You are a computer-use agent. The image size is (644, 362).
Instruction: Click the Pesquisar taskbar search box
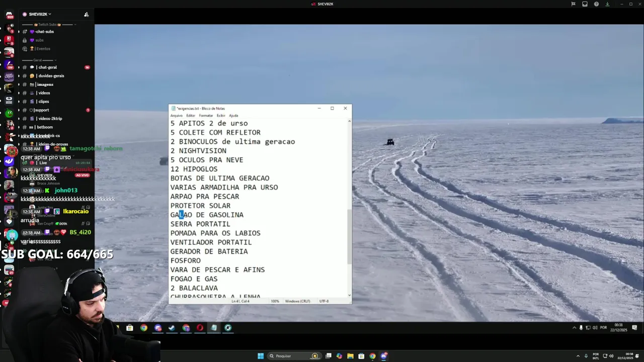(x=295, y=356)
